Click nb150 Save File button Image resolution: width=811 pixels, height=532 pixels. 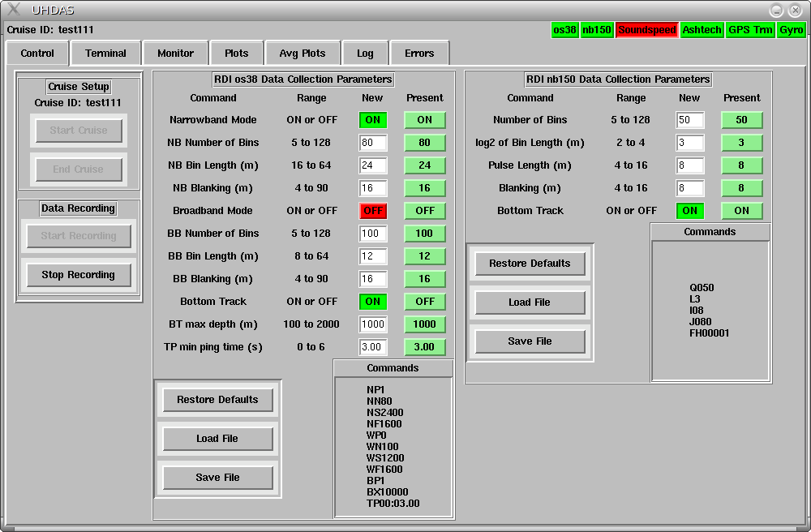point(530,341)
